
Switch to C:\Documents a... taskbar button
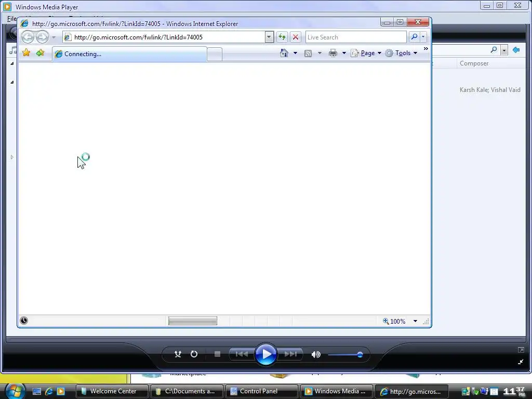click(187, 391)
